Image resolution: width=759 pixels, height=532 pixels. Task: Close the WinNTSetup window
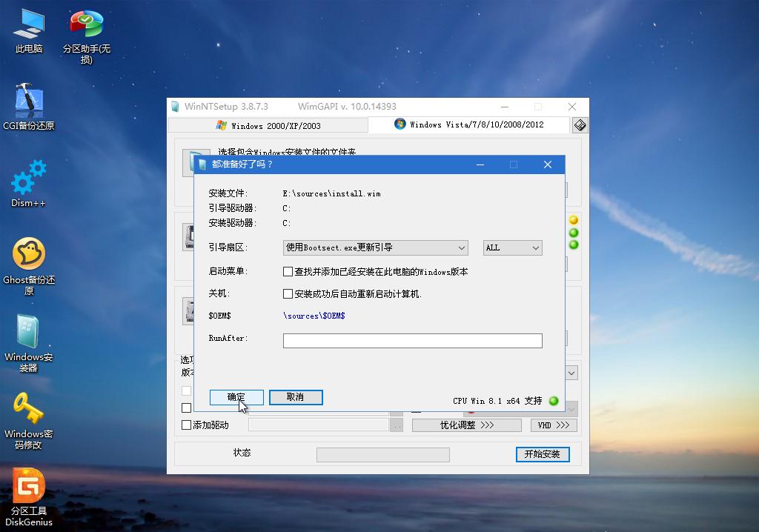pos(572,107)
